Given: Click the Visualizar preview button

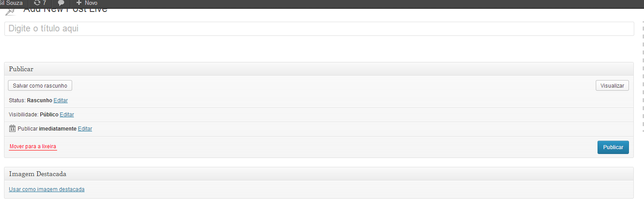Looking at the screenshot, I should (612, 85).
